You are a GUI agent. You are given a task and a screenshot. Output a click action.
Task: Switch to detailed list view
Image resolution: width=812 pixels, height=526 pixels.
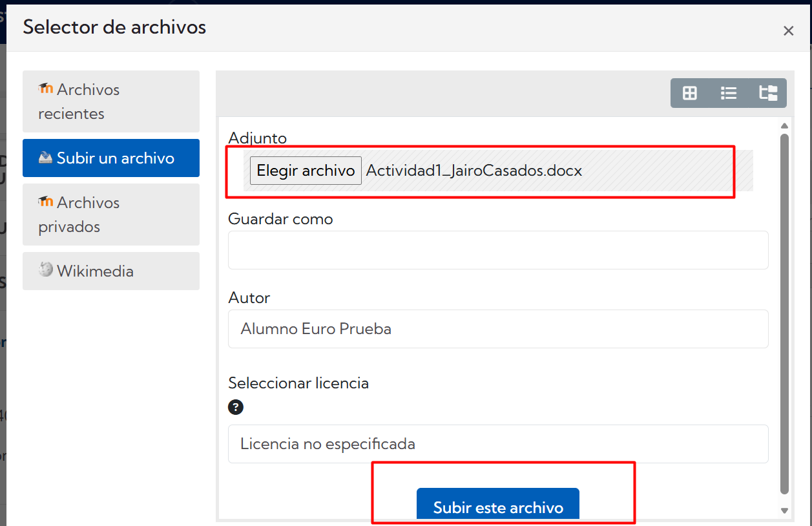pyautogui.click(x=729, y=93)
